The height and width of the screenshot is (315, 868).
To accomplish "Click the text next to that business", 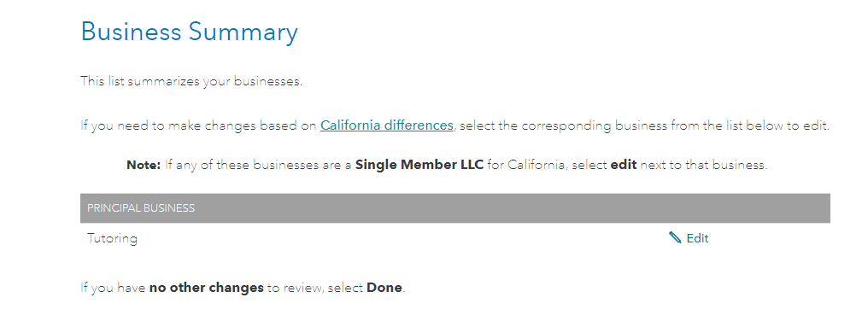I will [x=704, y=165].
